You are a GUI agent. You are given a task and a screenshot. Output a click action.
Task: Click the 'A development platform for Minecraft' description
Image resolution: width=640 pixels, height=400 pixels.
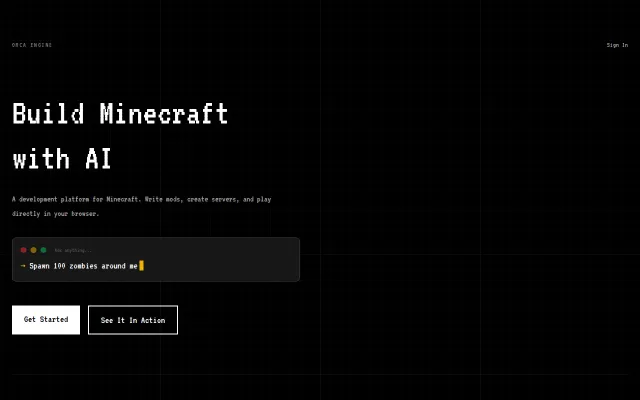click(x=141, y=200)
